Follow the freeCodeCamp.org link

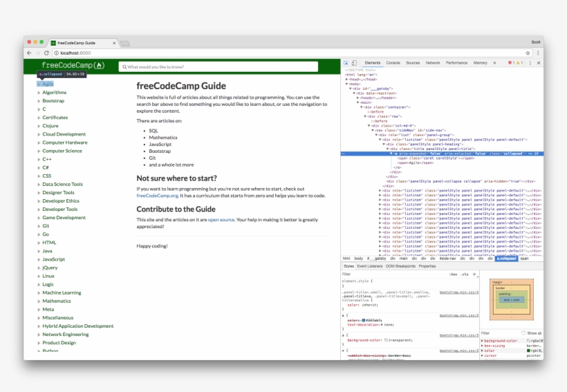[x=157, y=196]
